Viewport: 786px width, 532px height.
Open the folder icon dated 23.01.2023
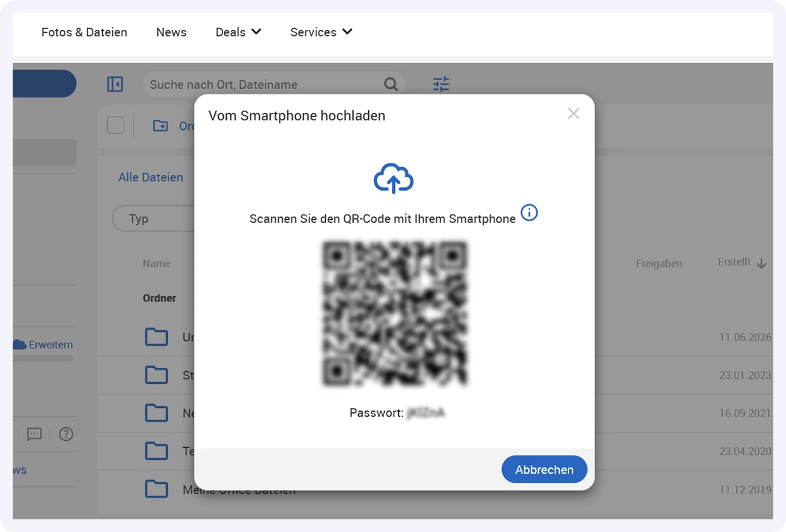(x=157, y=375)
